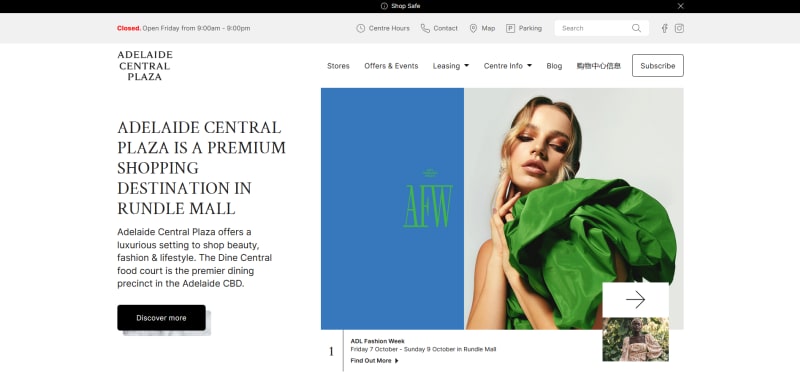Click the Parking P icon

pos(510,29)
